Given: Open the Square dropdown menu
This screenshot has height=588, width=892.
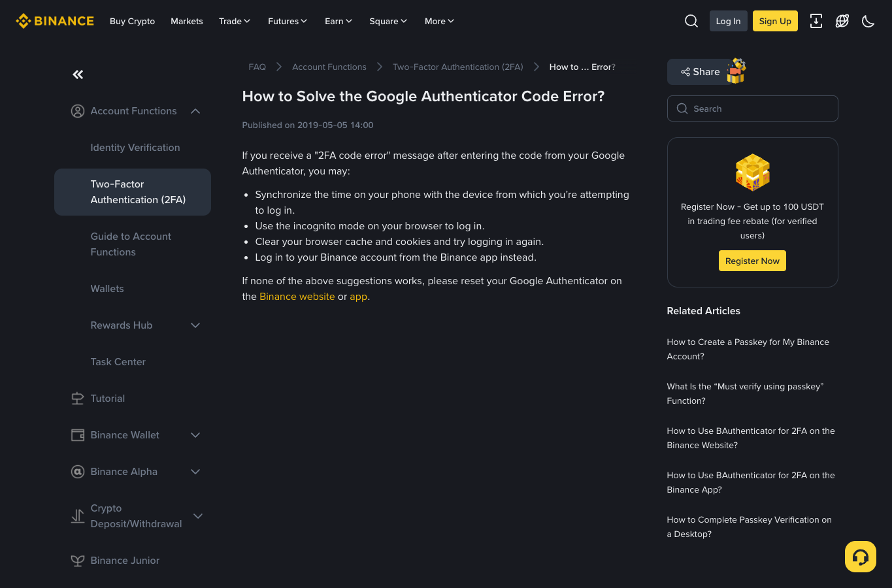Looking at the screenshot, I should (x=388, y=21).
